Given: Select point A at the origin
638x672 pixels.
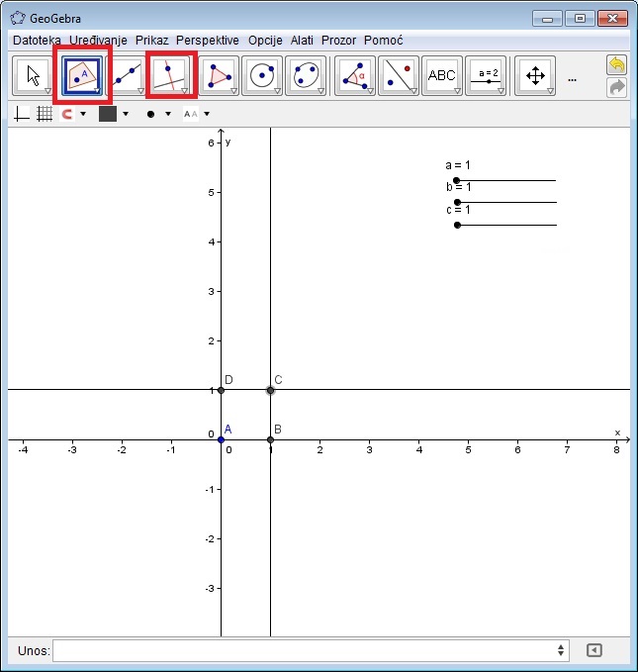Looking at the screenshot, I should tap(221, 439).
